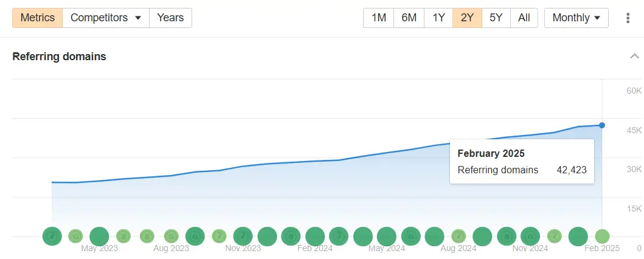Image resolution: width=644 pixels, height=259 pixels.
Task: Select the 5Y time range
Action: [x=496, y=18]
